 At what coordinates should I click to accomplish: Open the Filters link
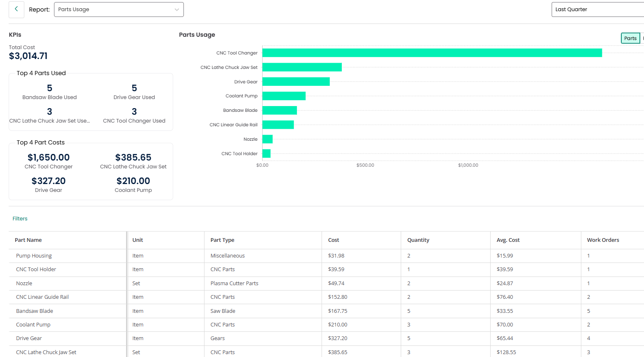[20, 219]
